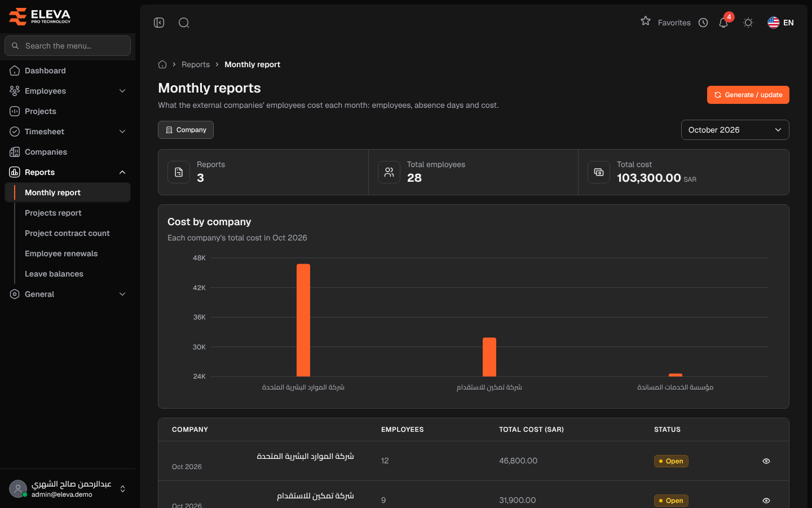Image resolution: width=812 pixels, height=508 pixels.
Task: Click the home icon in breadcrumb
Action: (x=162, y=64)
